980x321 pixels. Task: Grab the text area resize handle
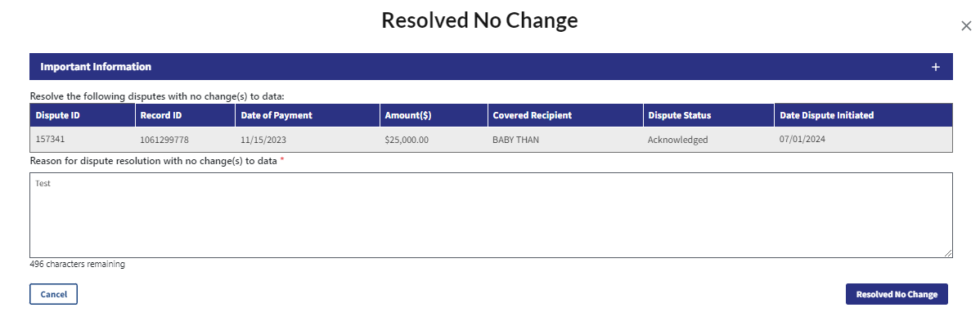948,253
